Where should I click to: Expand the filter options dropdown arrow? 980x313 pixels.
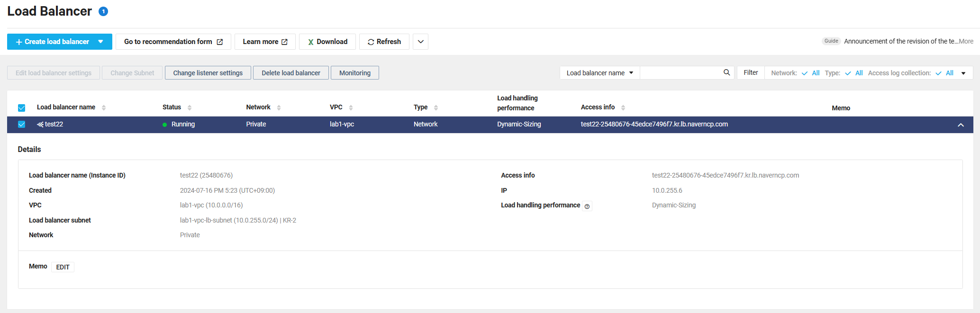(963, 73)
